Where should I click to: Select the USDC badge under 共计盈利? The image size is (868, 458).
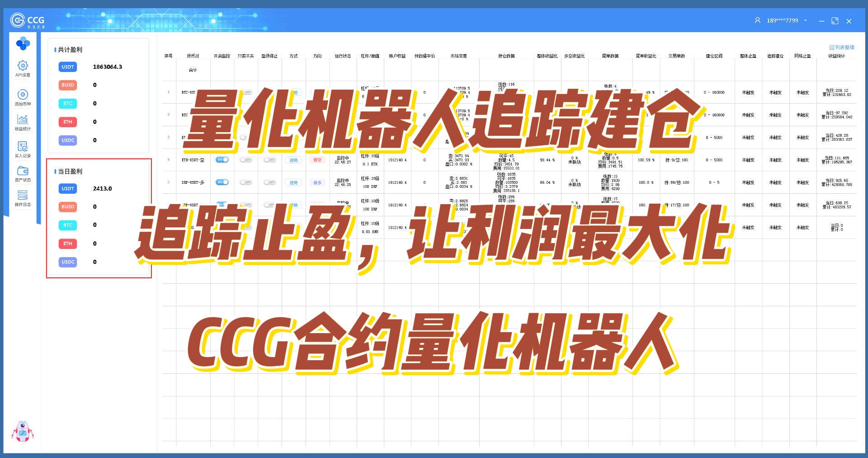click(x=68, y=140)
